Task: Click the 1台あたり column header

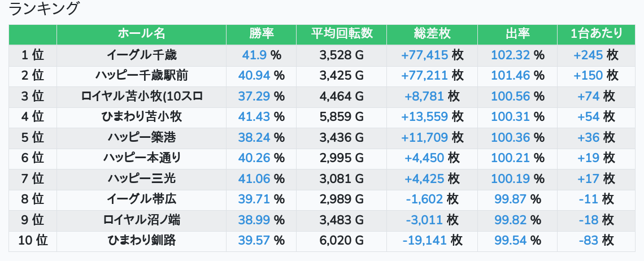Action: tap(596, 34)
